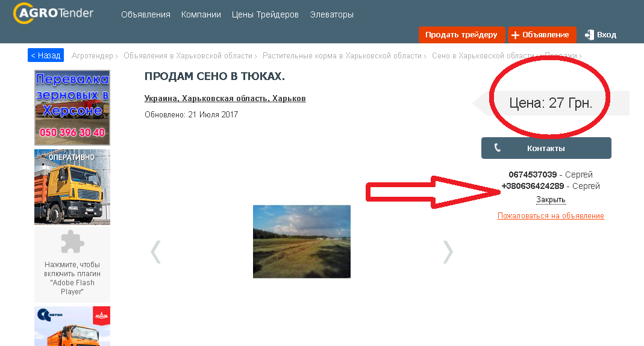This screenshot has width=644, height=346.
Task: Open the Цены Трейдеров menu item
Action: coord(265,14)
